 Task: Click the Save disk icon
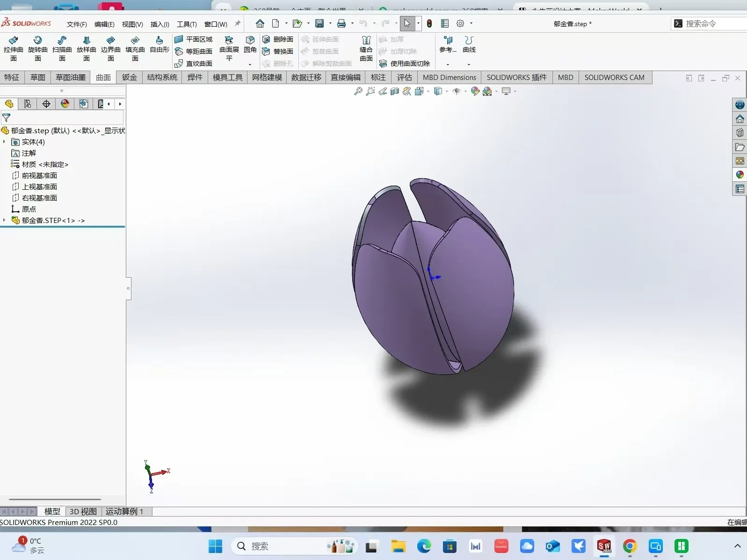tap(319, 23)
